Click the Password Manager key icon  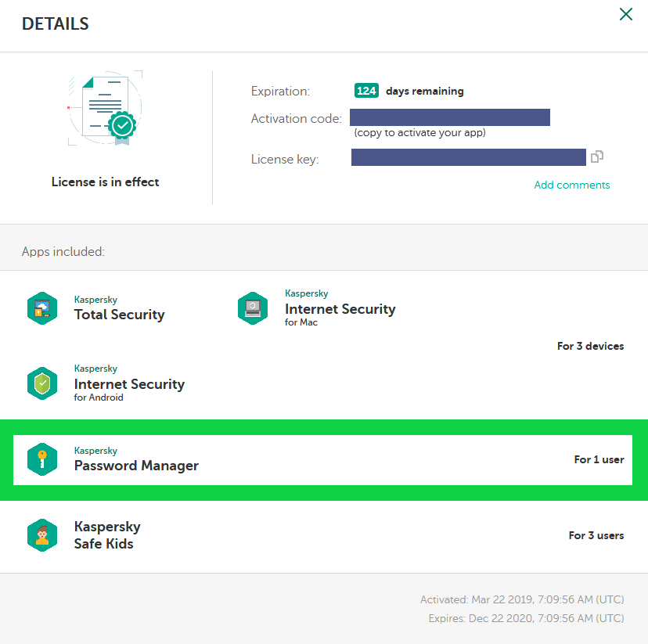click(42, 459)
